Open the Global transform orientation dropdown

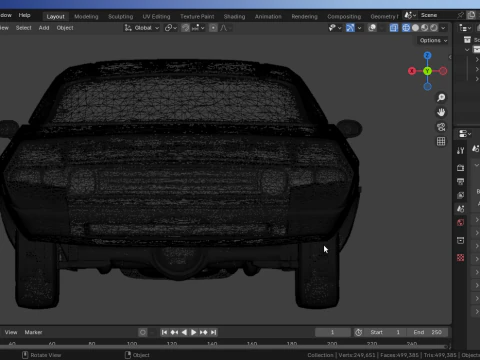point(142,28)
